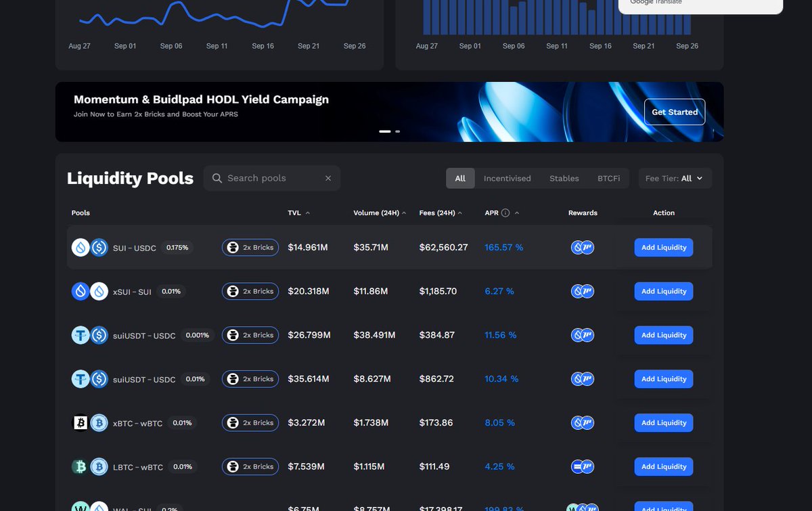Click the rewards icon in xSUI – SUI row

[x=583, y=292]
